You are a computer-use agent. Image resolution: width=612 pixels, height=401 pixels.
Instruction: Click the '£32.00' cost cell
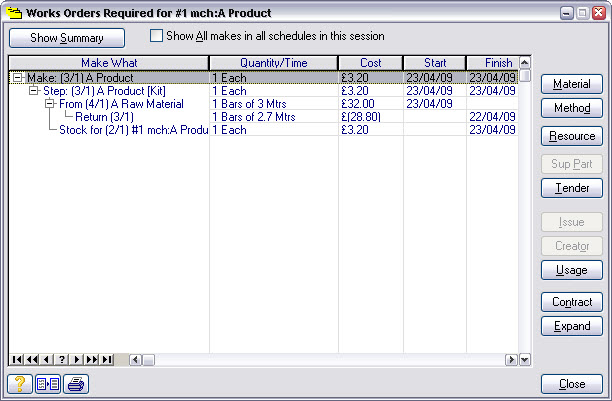coord(370,104)
